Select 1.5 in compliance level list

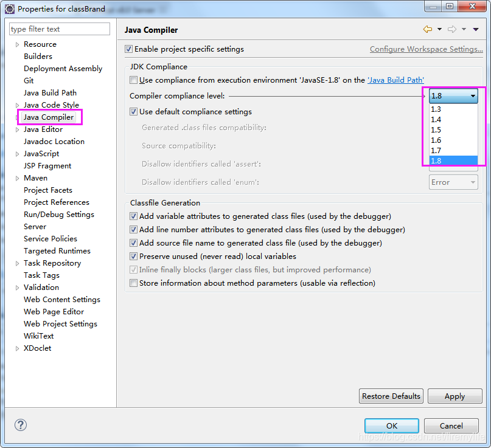pos(453,130)
